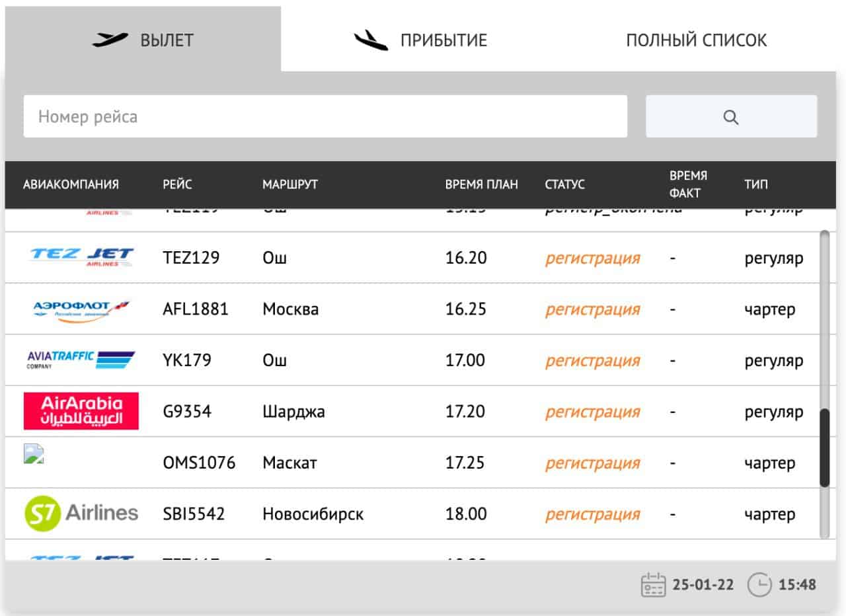Click the Aeroflot airline logo
The height and width of the screenshot is (616, 846).
click(81, 310)
